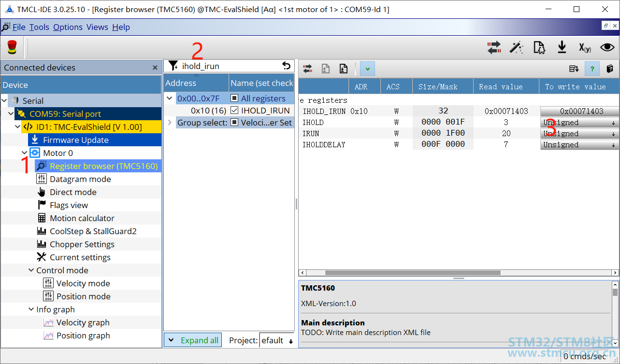This screenshot has width=620, height=364.
Task: Click the Size/Mask column header
Action: [442, 87]
